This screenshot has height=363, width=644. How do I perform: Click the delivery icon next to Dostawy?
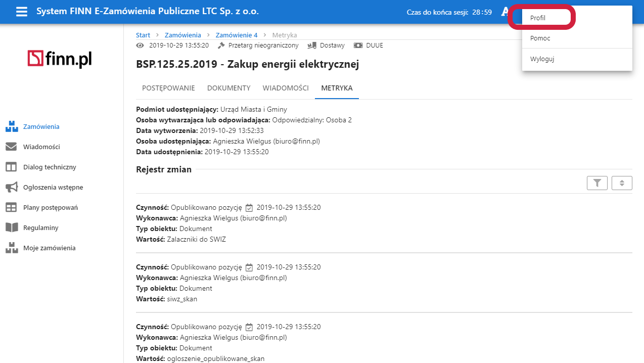point(312,46)
